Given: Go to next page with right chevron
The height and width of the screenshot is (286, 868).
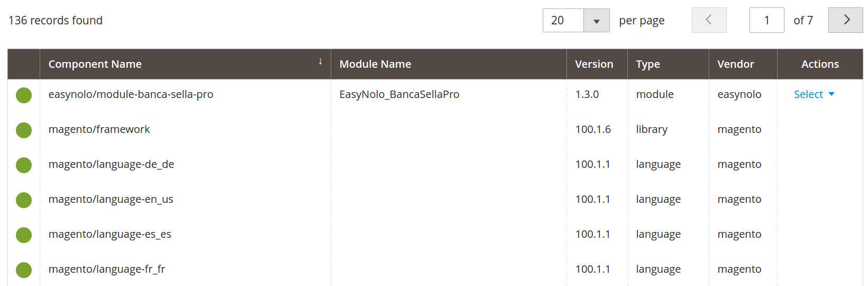Looking at the screenshot, I should pos(845,20).
